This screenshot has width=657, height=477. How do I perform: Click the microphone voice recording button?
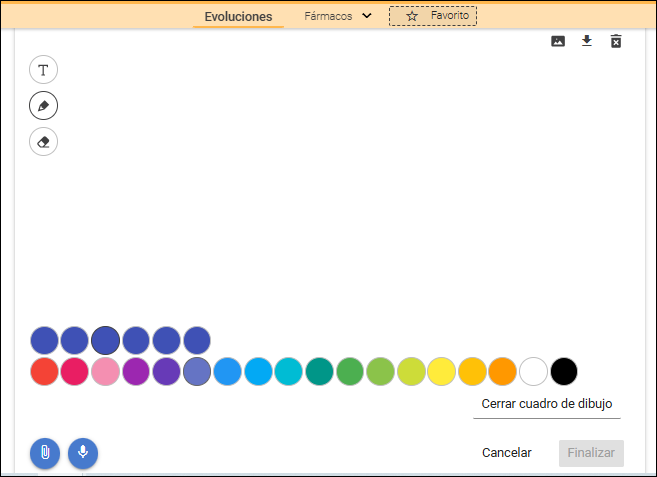83,453
